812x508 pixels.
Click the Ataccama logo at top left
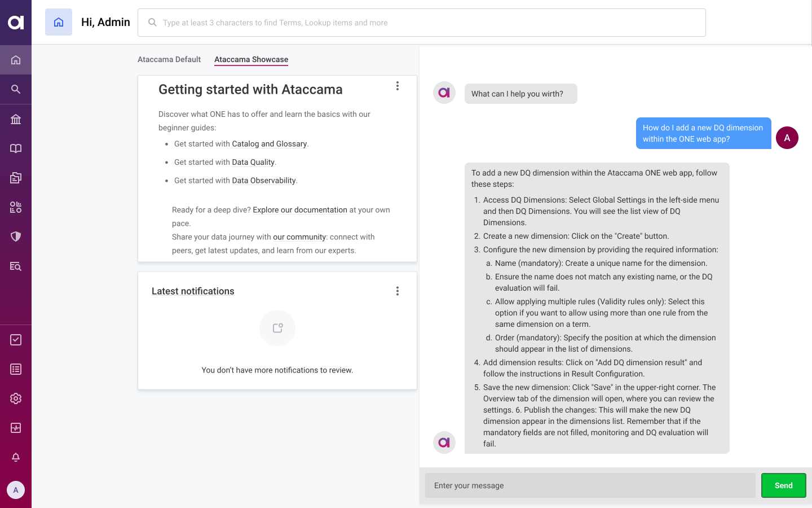16,23
